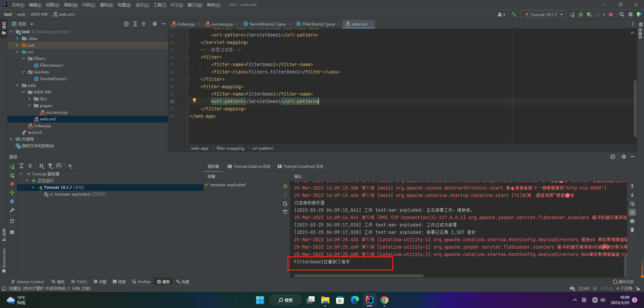Open the 构建(B) menu in the menu bar

[x=124, y=5]
